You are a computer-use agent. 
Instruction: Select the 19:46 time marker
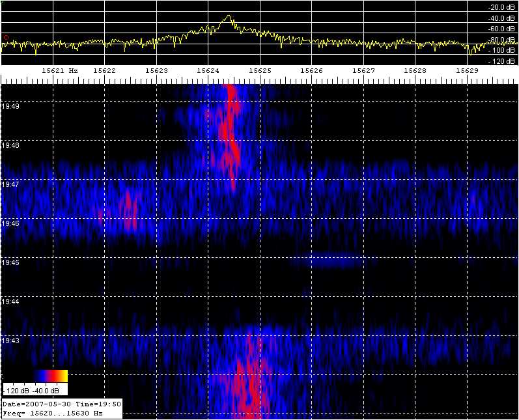click(10, 223)
